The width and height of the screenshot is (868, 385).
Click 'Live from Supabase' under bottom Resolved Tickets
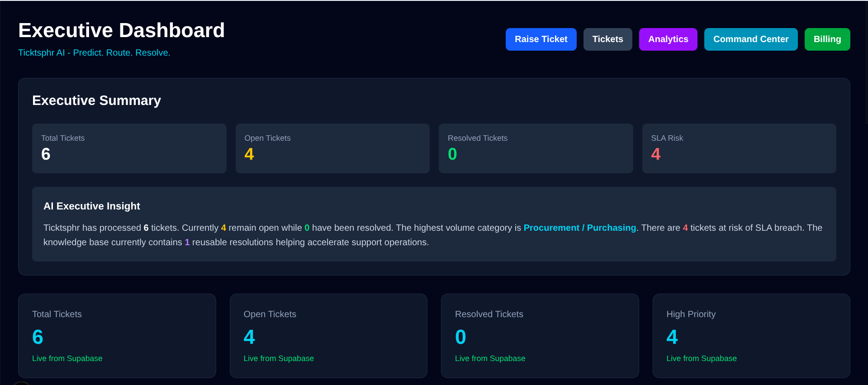click(x=490, y=358)
